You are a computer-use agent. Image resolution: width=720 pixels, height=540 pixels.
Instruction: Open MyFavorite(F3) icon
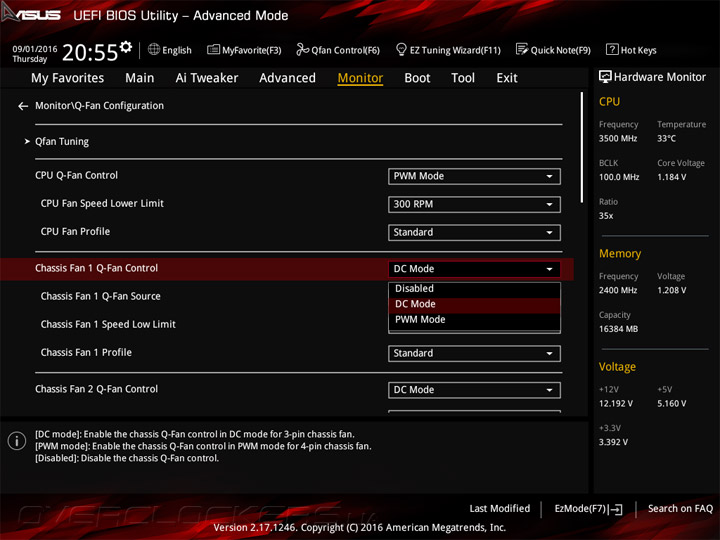213,50
